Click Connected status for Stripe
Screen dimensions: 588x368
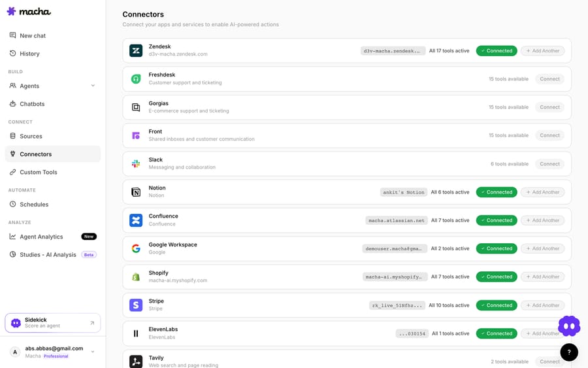point(497,305)
